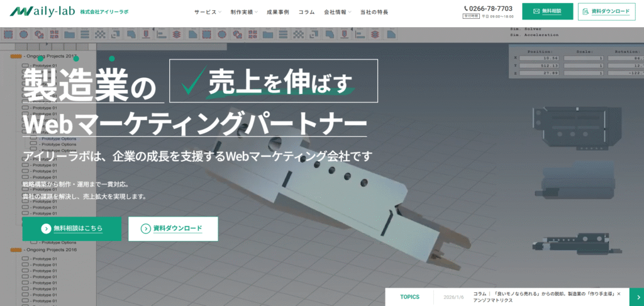Click the TOPICS label in the bottom bar
The height and width of the screenshot is (306, 644).
(x=409, y=297)
